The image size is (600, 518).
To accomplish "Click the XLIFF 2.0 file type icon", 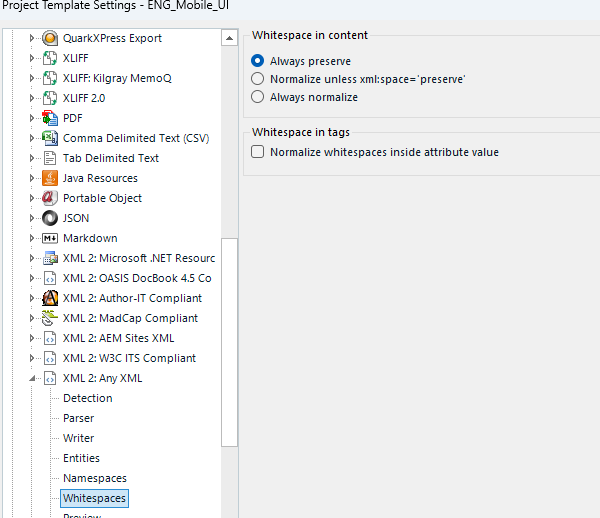I will coord(50,98).
